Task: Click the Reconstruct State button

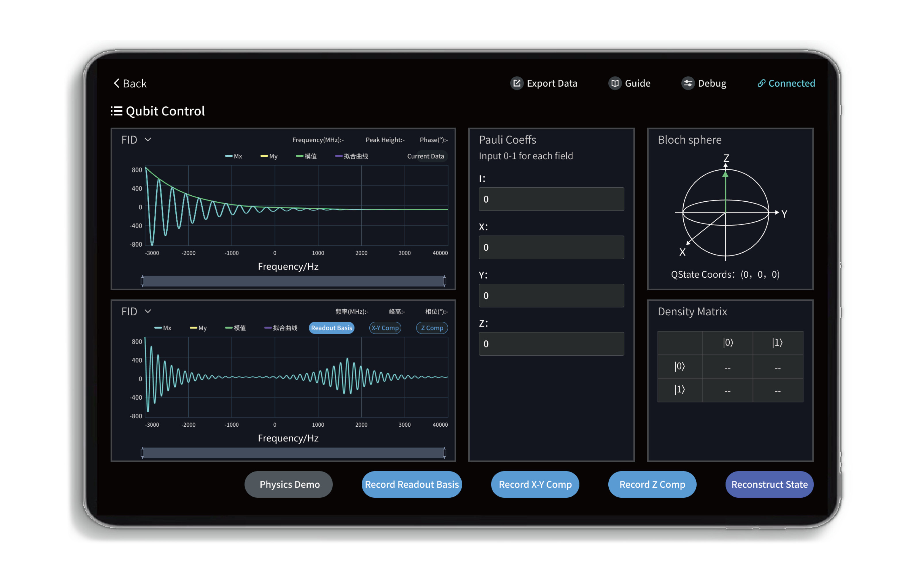Action: point(769,484)
